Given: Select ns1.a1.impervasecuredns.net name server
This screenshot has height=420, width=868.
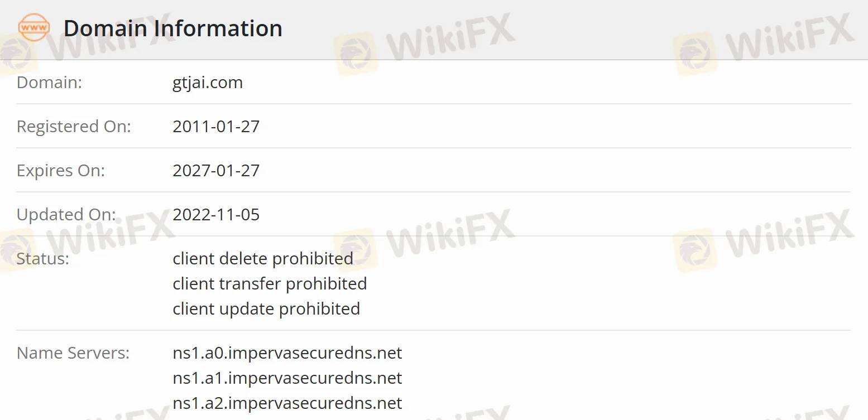Looking at the screenshot, I should pos(287,378).
